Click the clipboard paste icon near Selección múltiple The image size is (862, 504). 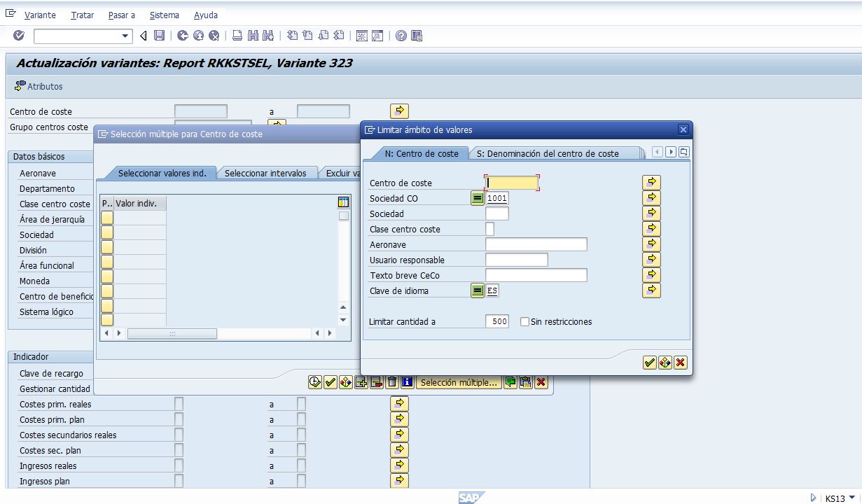526,382
